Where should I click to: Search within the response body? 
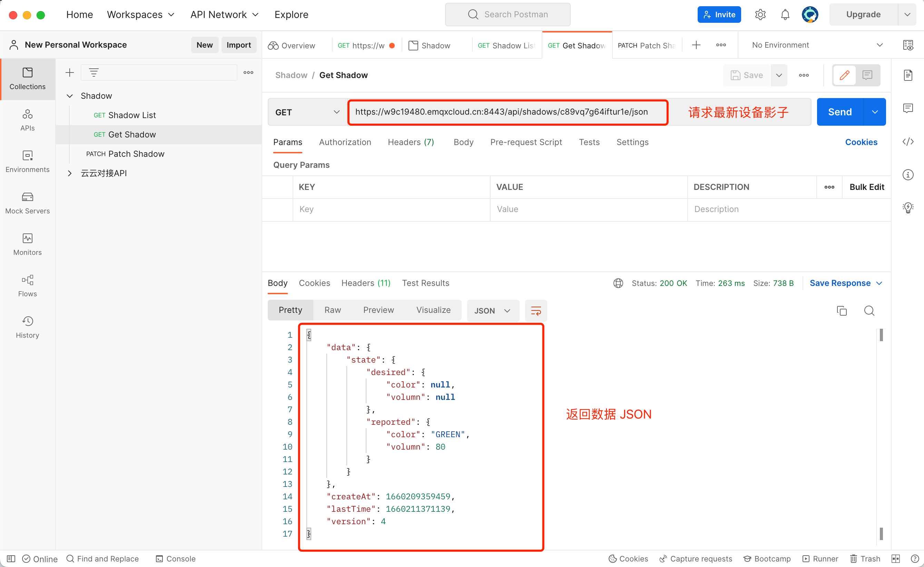[869, 311]
